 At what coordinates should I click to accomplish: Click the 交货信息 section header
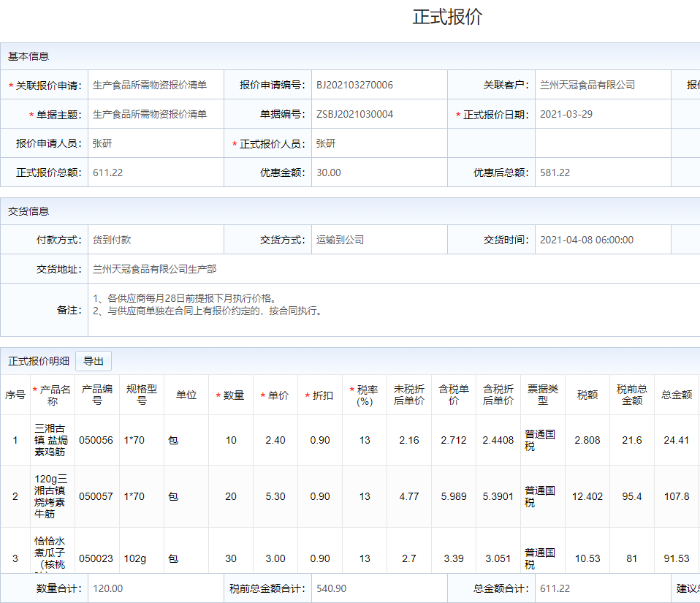[28, 211]
